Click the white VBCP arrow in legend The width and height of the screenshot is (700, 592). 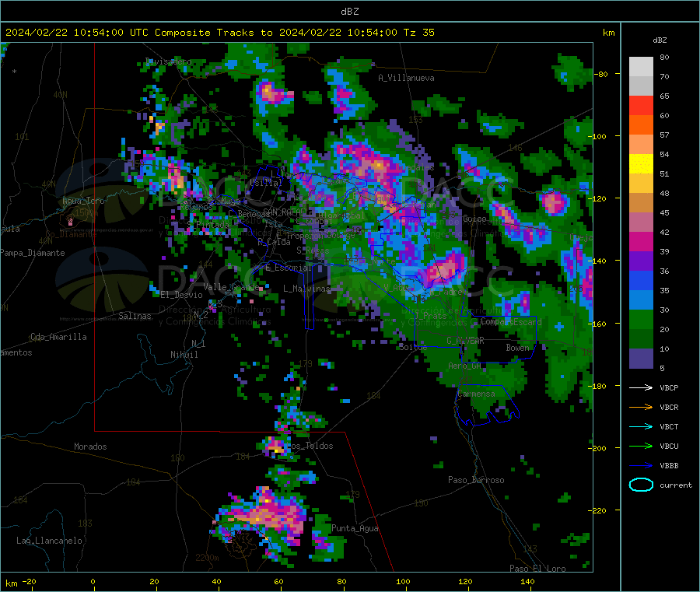pyautogui.click(x=641, y=387)
